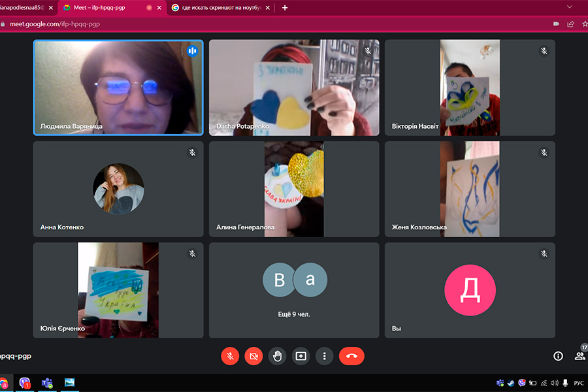Screen dimensions: 588x392
Task: Close the Google search browser tab
Action: click(x=267, y=7)
